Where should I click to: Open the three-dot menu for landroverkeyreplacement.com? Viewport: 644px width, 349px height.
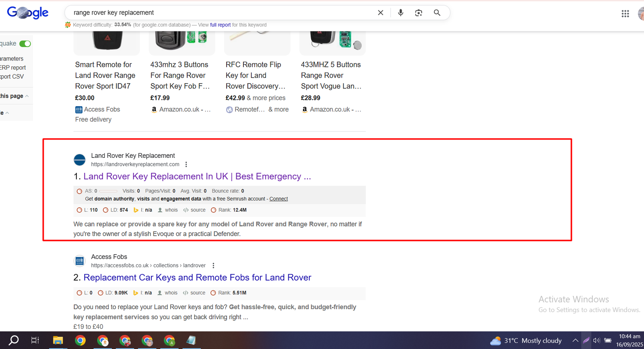point(186,164)
